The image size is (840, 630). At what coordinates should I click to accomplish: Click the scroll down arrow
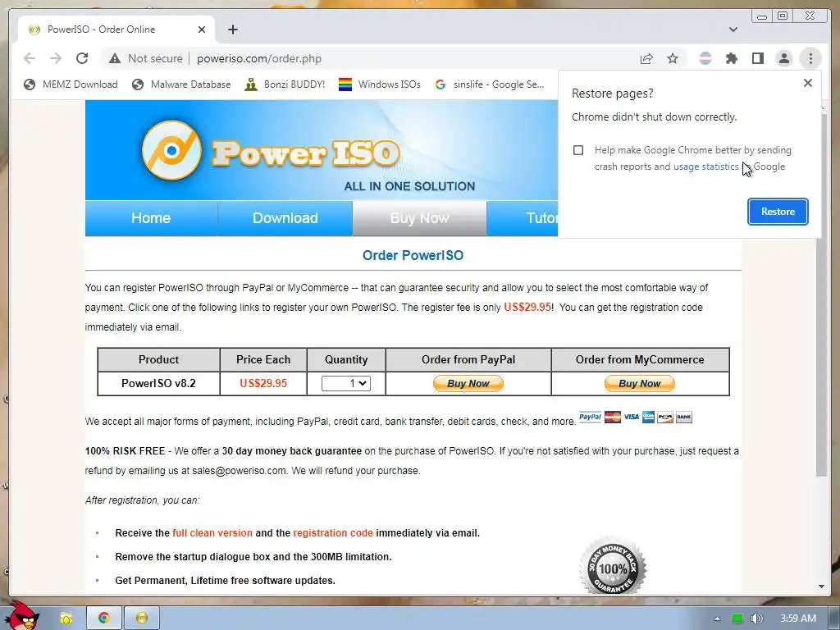click(x=821, y=587)
